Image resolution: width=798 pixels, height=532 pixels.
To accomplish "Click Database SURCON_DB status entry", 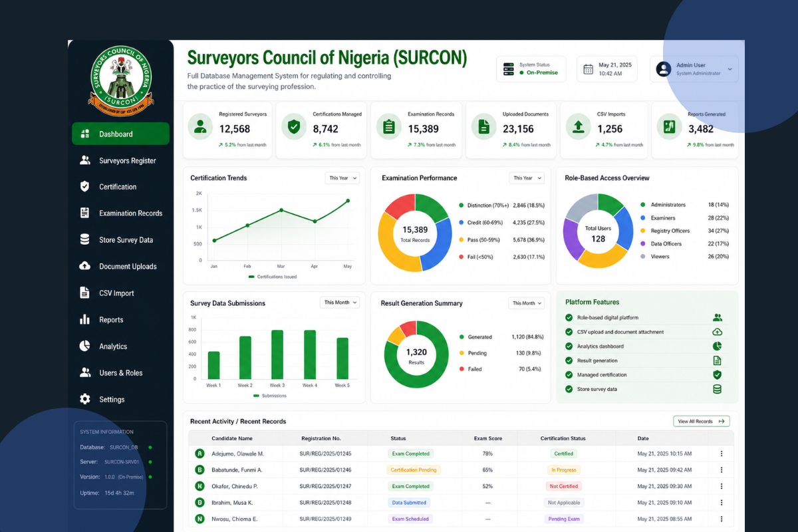I will [115, 448].
